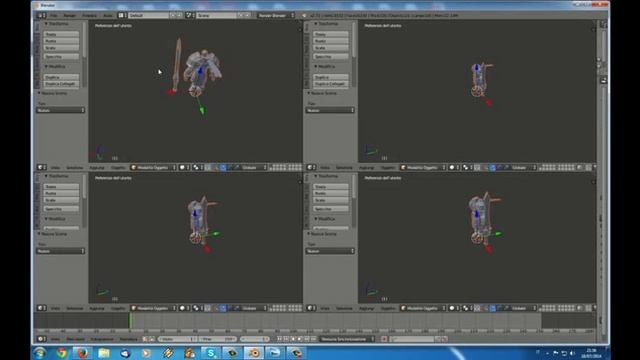Toggle automatic keyframe record button

384,339
